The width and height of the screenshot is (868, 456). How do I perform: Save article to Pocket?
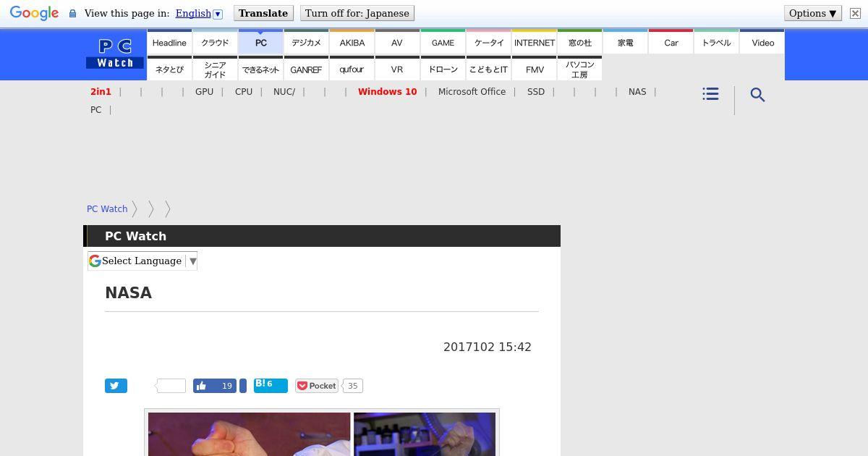click(x=317, y=386)
